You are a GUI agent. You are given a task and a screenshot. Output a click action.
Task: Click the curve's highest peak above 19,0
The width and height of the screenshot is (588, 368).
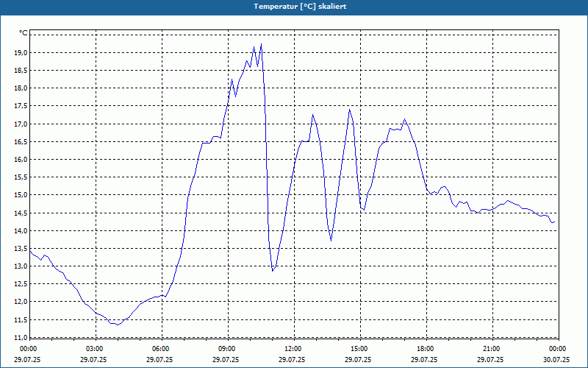point(261,44)
